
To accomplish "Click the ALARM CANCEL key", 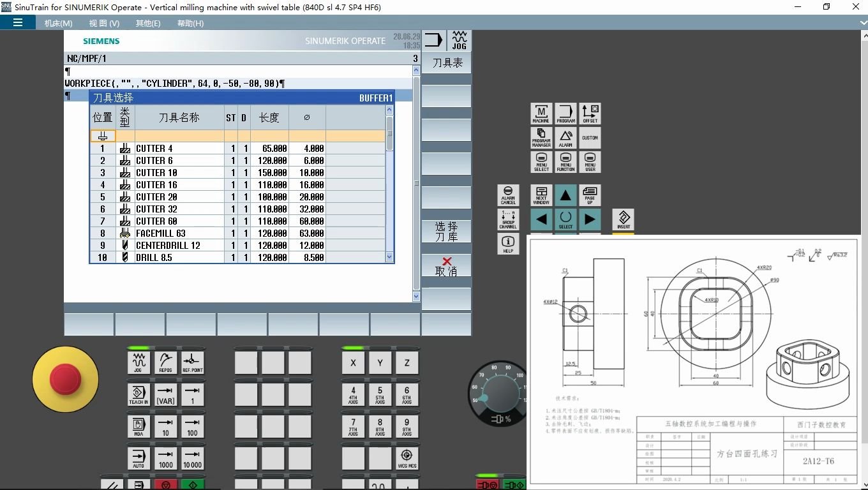I will coord(508,195).
